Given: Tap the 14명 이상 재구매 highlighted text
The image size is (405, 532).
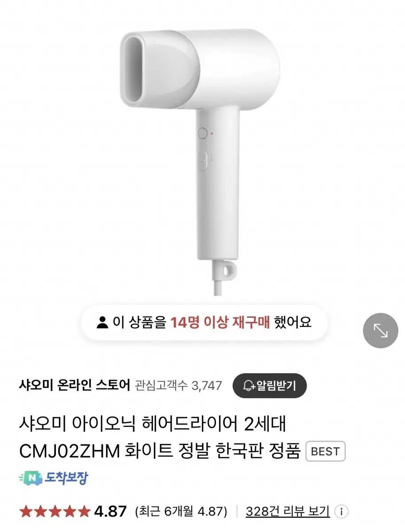Looking at the screenshot, I should 220,322.
